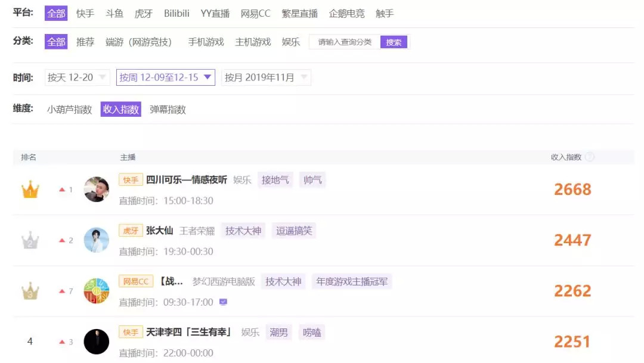Image resolution: width=644 pixels, height=363 pixels.
Task: Switch to 收入指数 dimension
Action: coord(120,109)
